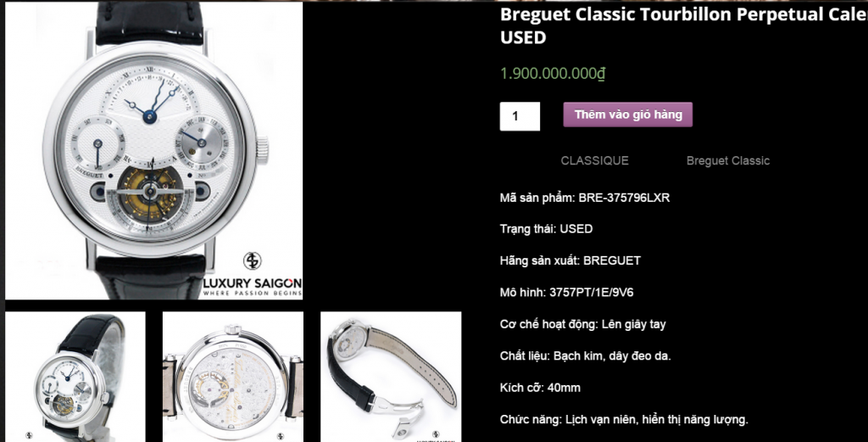Open the CLASSIQUE category link
The width and height of the screenshot is (868, 442).
[x=594, y=160]
